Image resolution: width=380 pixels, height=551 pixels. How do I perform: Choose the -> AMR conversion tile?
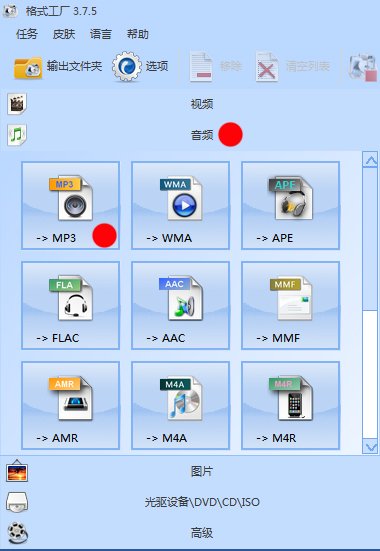[x=71, y=405]
